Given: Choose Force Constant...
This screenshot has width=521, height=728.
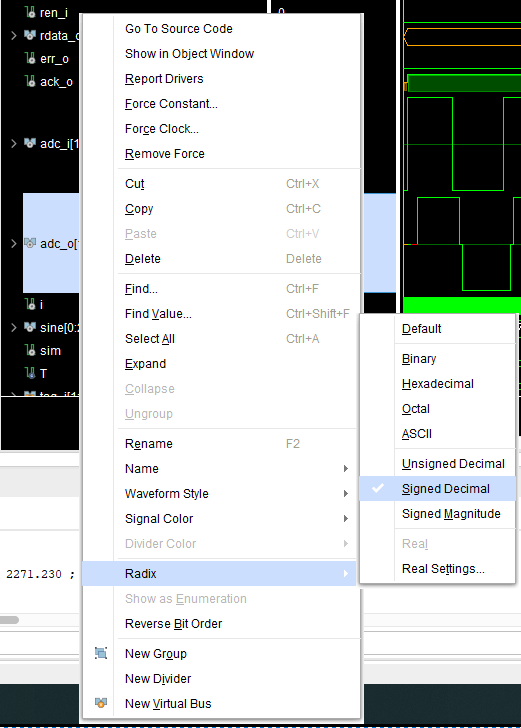Looking at the screenshot, I should [220, 104].
